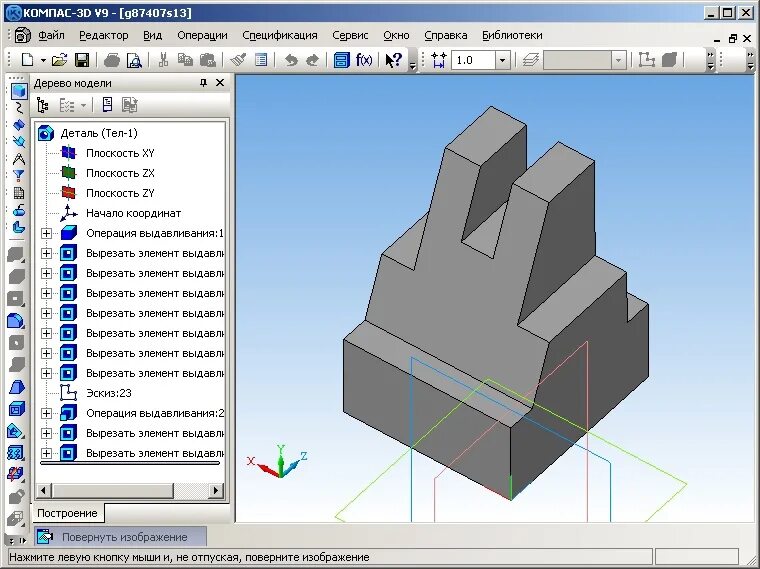Click the What's This help cursor icon
Screen dimensions: 760x569
[394, 60]
